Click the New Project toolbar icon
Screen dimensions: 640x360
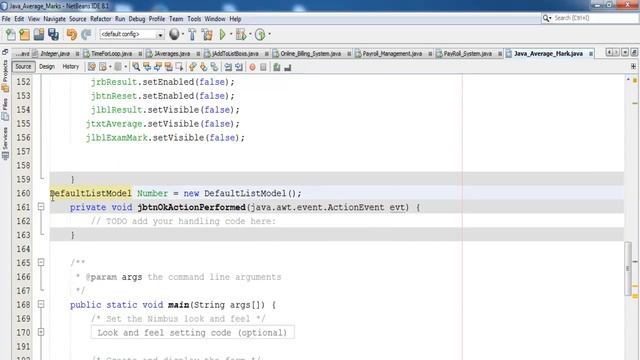click(24, 35)
